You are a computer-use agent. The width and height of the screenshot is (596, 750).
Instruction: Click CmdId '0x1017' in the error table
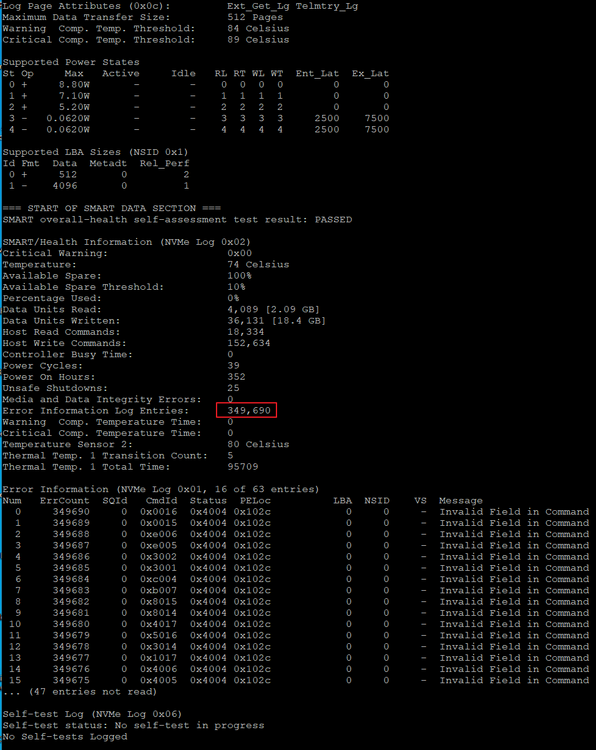(x=158, y=658)
